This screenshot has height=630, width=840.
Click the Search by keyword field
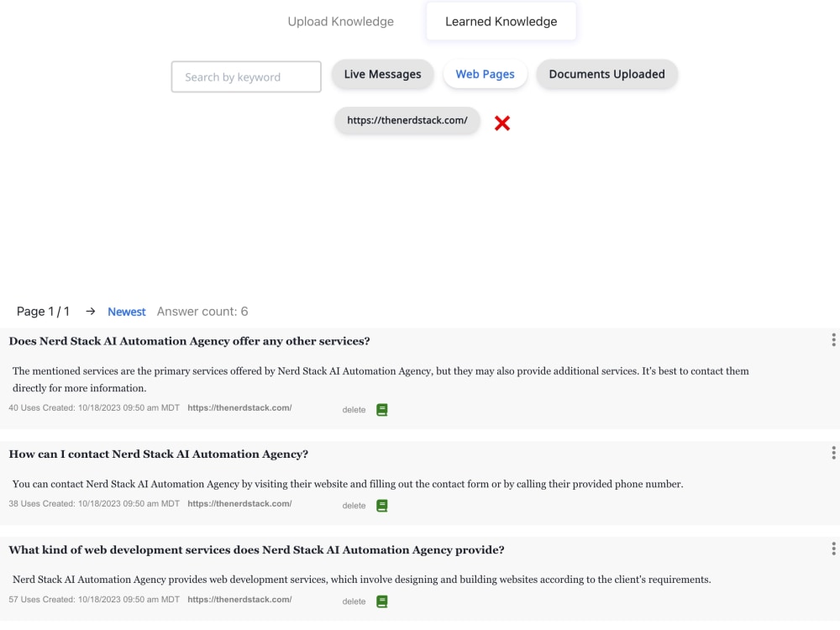[245, 76]
